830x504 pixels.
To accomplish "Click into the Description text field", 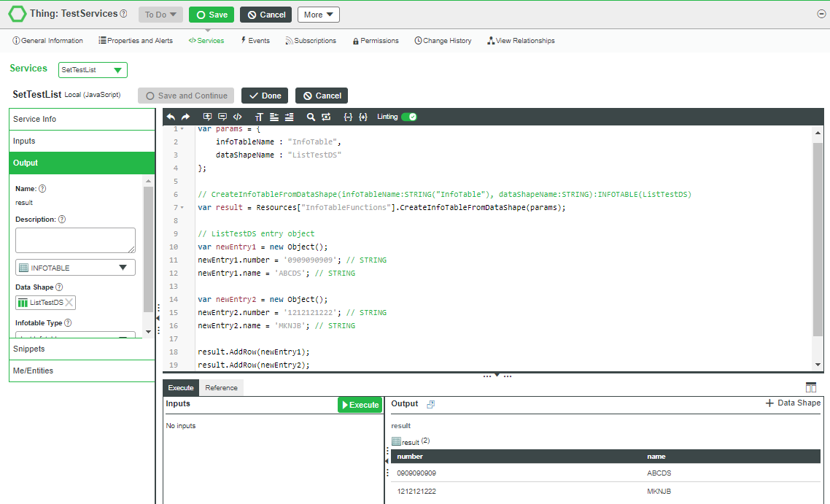I will [x=75, y=240].
